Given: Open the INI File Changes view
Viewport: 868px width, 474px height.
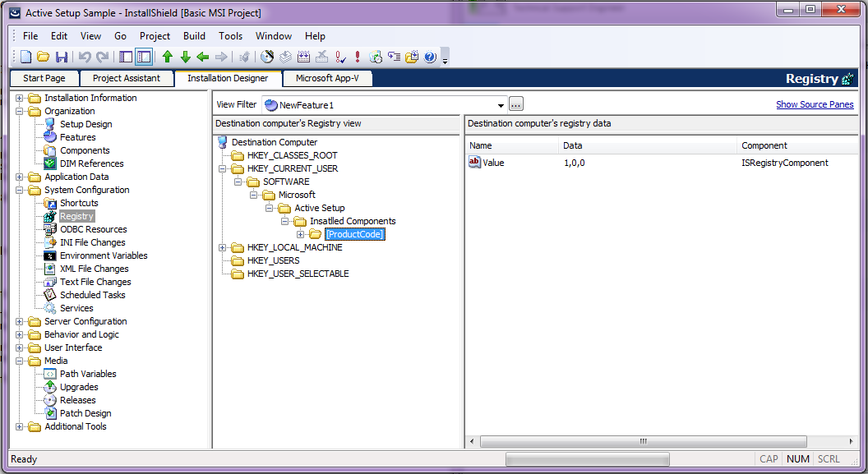Looking at the screenshot, I should click(x=92, y=243).
